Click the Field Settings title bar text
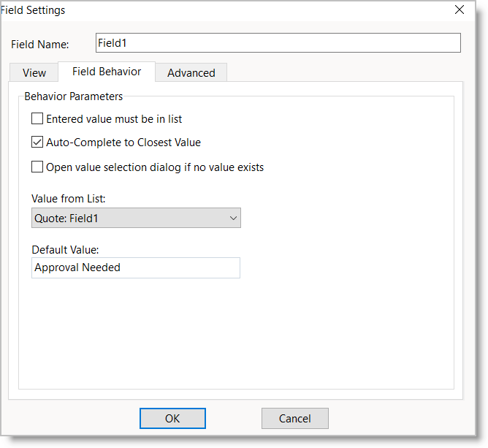Image resolution: width=488 pixels, height=448 pixels. point(34,10)
